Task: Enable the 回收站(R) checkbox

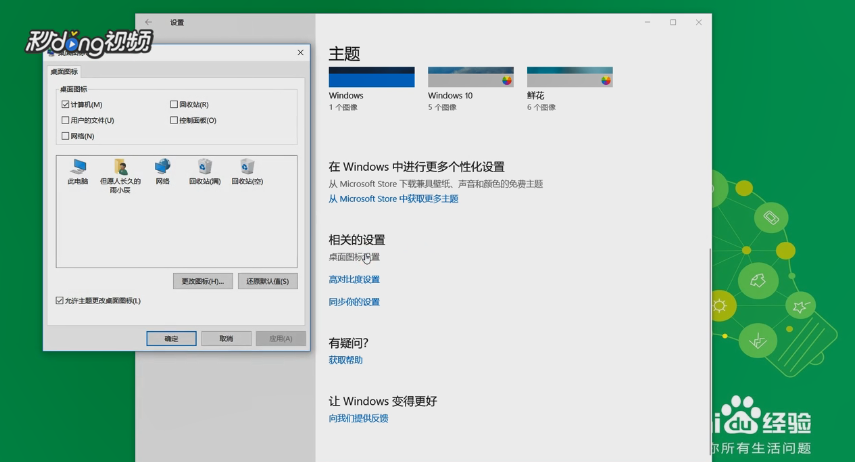Action: pos(174,104)
